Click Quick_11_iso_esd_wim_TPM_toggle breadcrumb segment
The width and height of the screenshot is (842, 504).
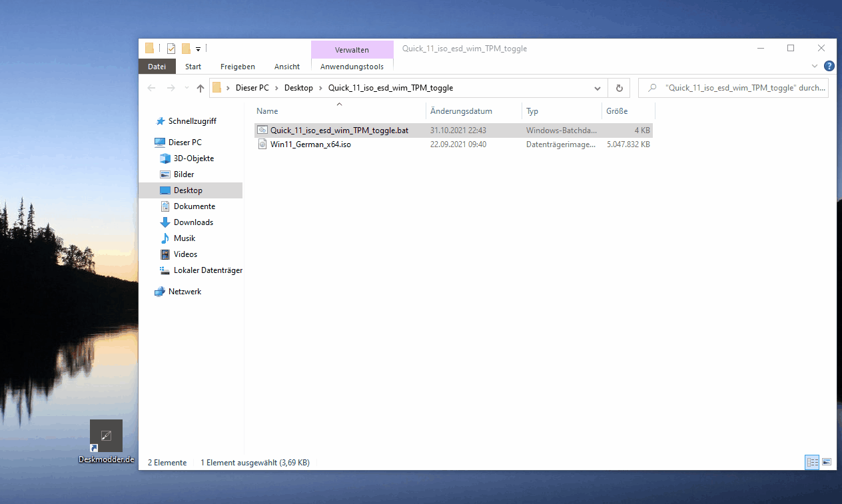coord(390,88)
